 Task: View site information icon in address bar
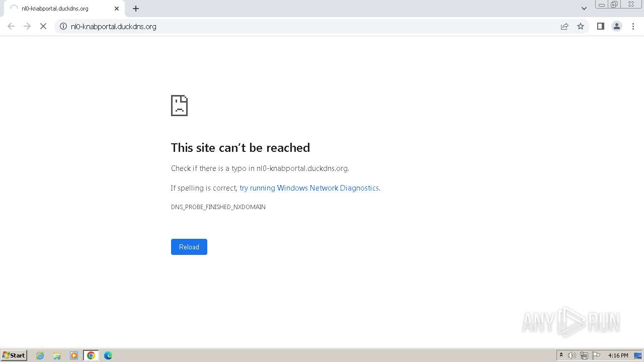coord(63,26)
